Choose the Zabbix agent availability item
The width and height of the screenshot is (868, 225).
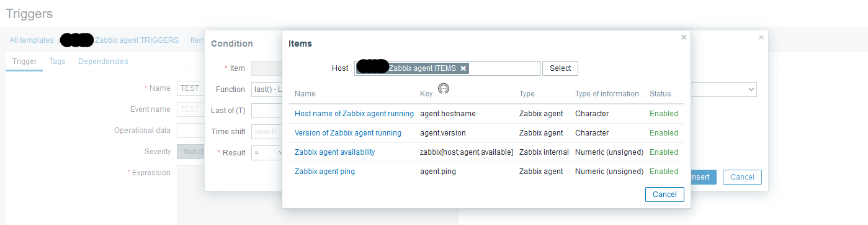point(335,152)
